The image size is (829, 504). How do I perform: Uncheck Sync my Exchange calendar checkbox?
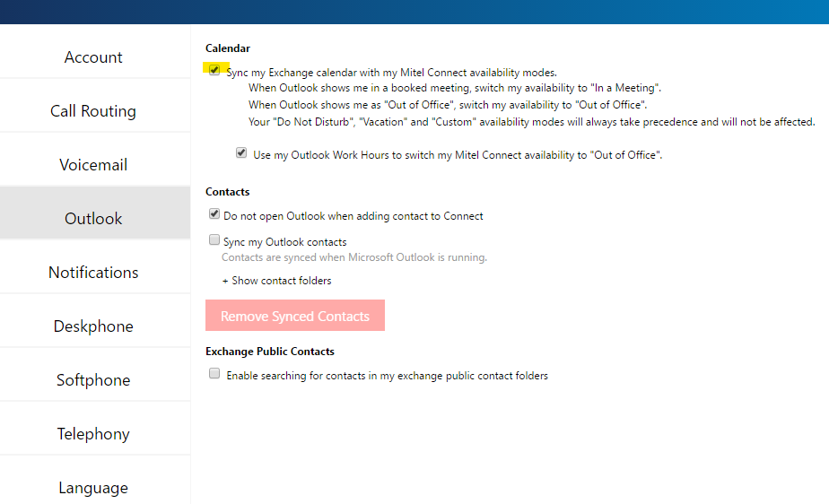tap(214, 70)
